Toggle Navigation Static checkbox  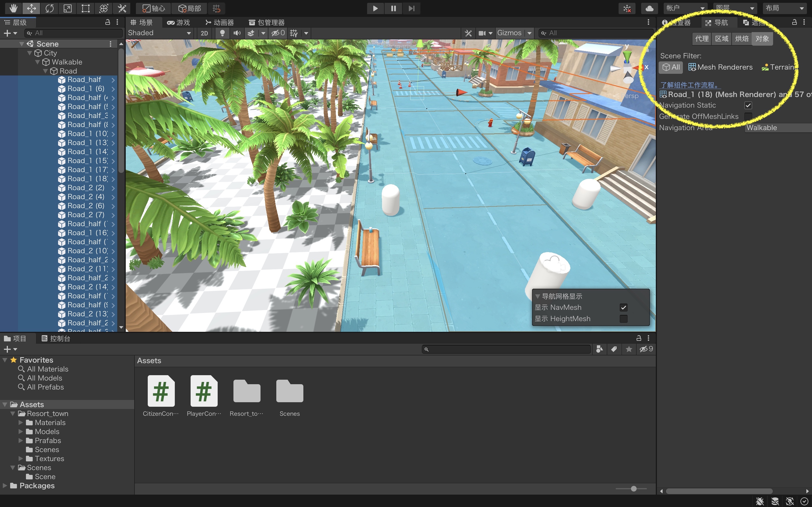click(748, 105)
